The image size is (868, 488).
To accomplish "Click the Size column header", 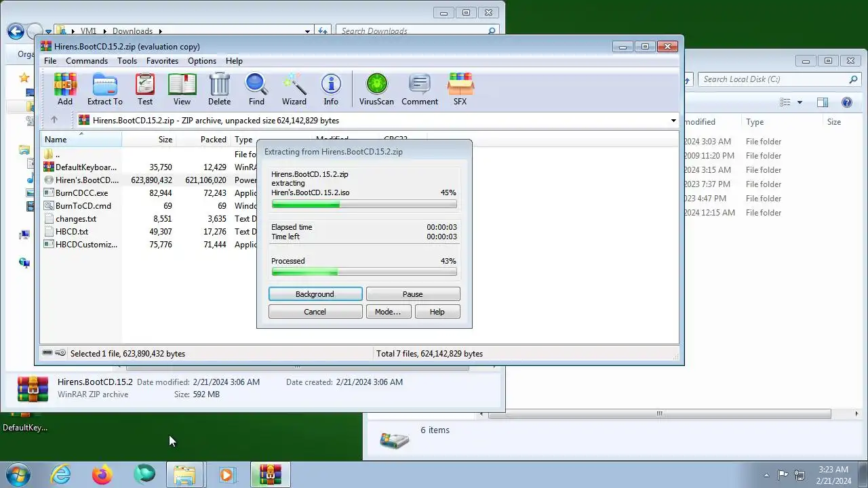I will pyautogui.click(x=149, y=140).
